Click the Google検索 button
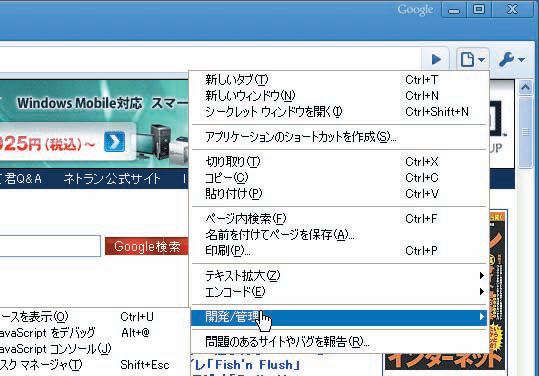The width and height of the screenshot is (539, 376). click(x=147, y=246)
